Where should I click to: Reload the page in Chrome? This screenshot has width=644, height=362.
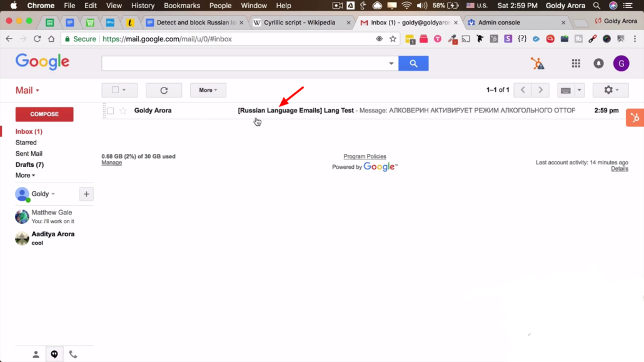(37, 39)
